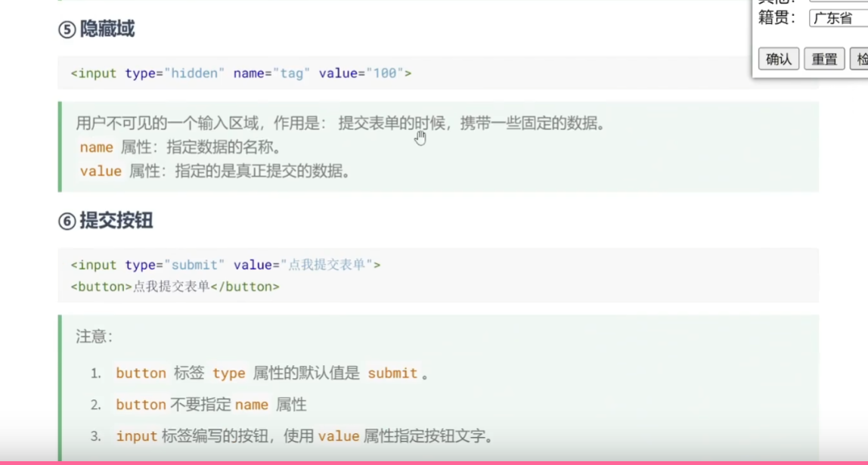Click the 注意: label

[94, 336]
